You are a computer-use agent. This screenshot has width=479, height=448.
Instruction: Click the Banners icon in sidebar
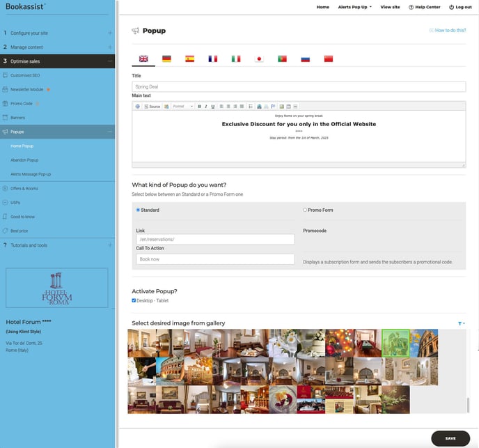(x=6, y=118)
